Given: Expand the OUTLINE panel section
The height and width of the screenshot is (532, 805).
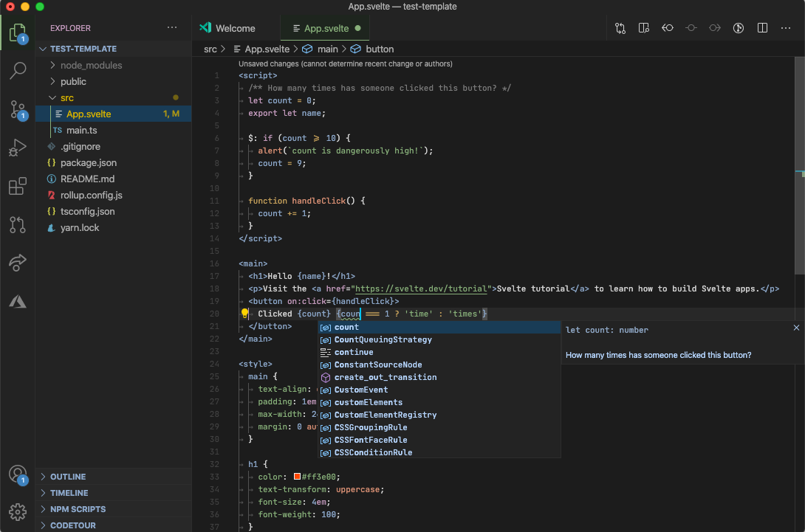Looking at the screenshot, I should [x=68, y=477].
